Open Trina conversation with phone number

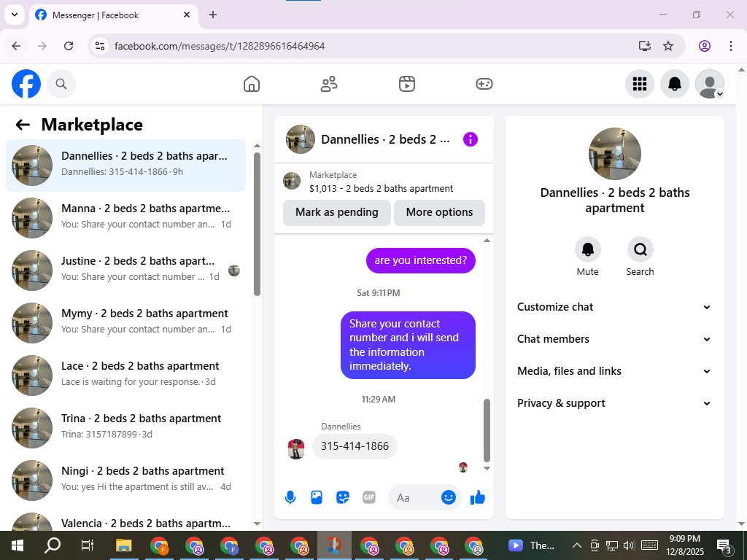[125, 427]
